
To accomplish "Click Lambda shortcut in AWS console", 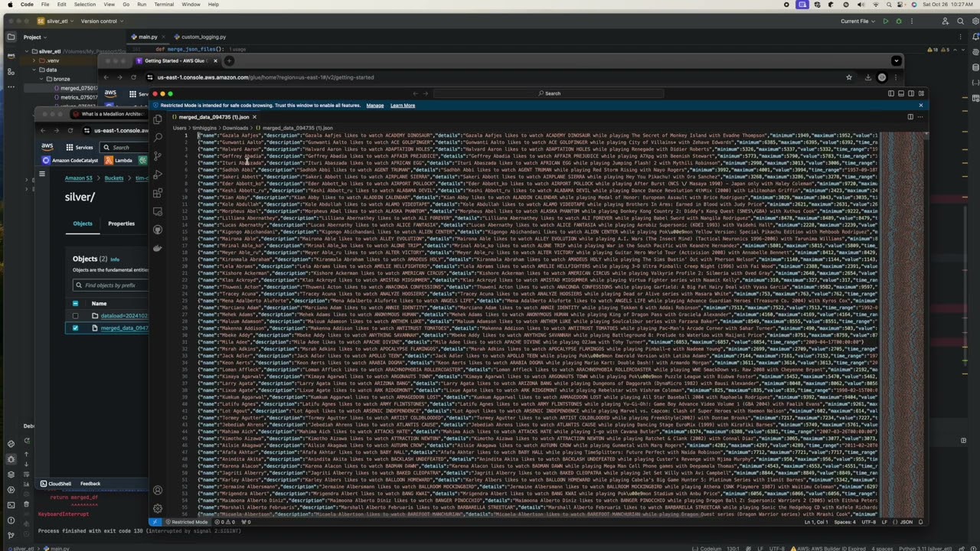I will [x=119, y=160].
